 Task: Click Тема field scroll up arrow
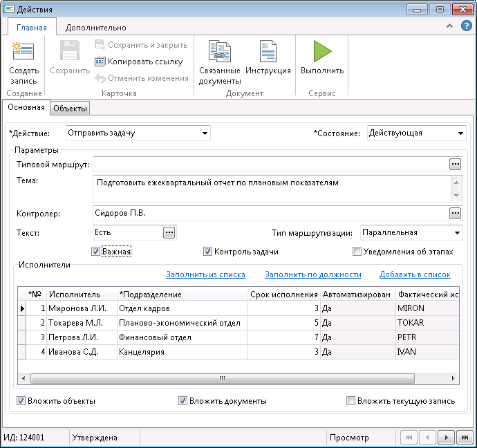click(x=456, y=183)
